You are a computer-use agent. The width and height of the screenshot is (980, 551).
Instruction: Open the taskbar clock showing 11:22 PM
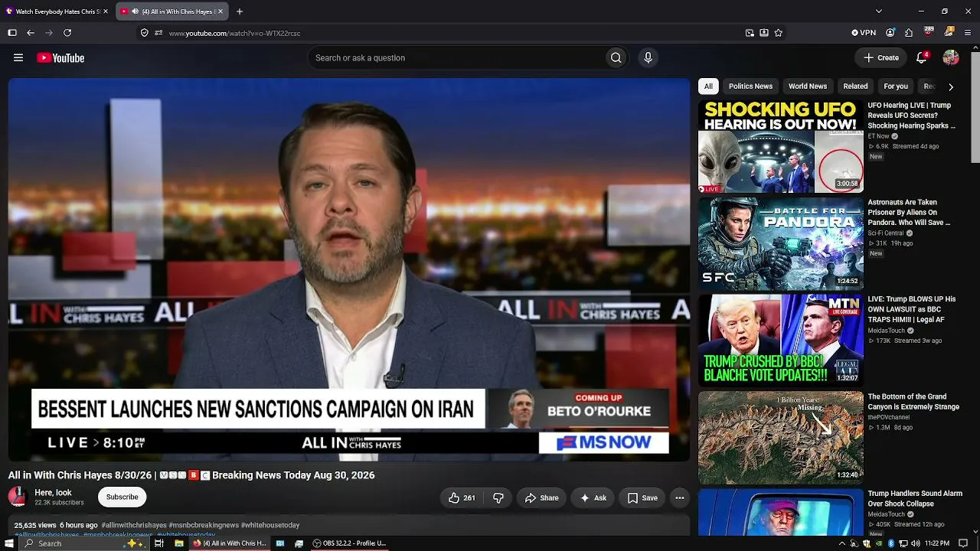coord(937,543)
